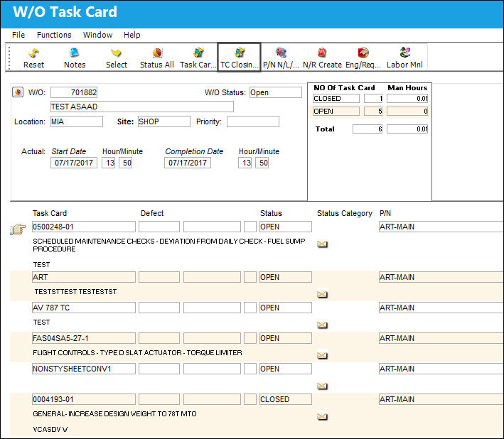The image size is (504, 439).
Task: Click the P/N N/L toolbar icon
Action: (281, 58)
